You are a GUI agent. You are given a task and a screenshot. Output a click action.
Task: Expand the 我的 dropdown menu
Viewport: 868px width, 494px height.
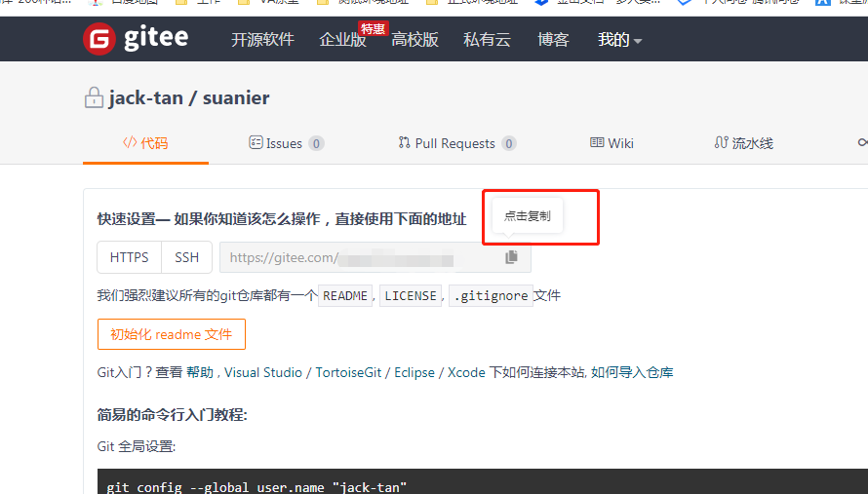[619, 39]
